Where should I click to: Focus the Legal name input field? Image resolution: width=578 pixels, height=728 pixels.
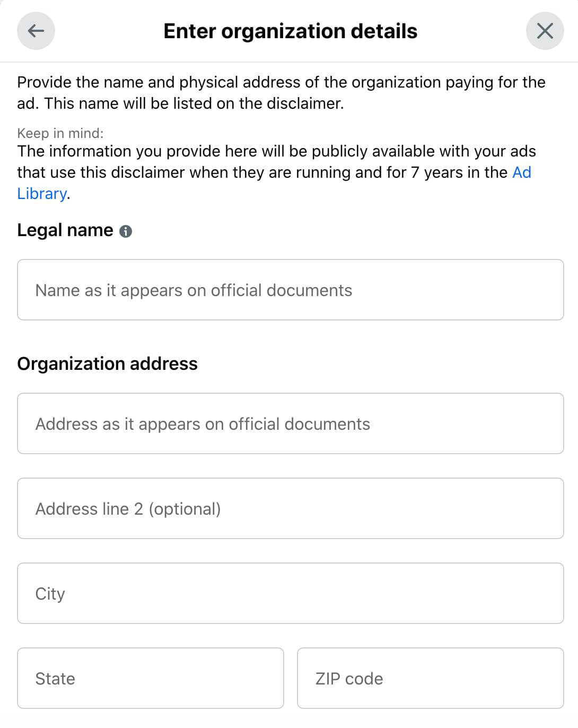coord(291,290)
